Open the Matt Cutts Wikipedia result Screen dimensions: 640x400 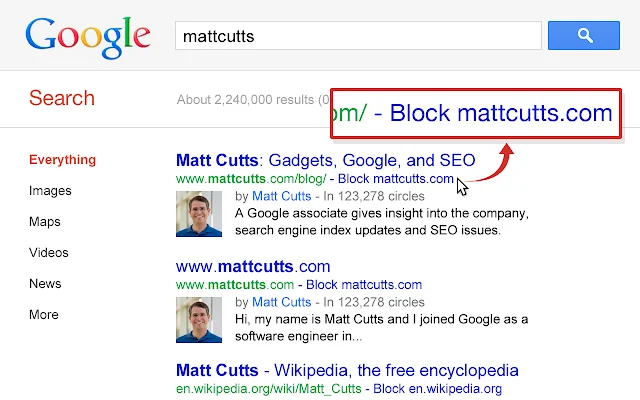pyautogui.click(x=347, y=371)
